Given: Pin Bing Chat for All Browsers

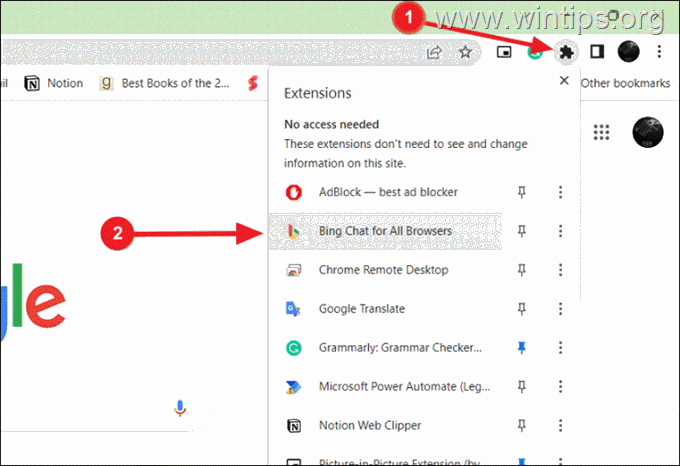Looking at the screenshot, I should 522,231.
